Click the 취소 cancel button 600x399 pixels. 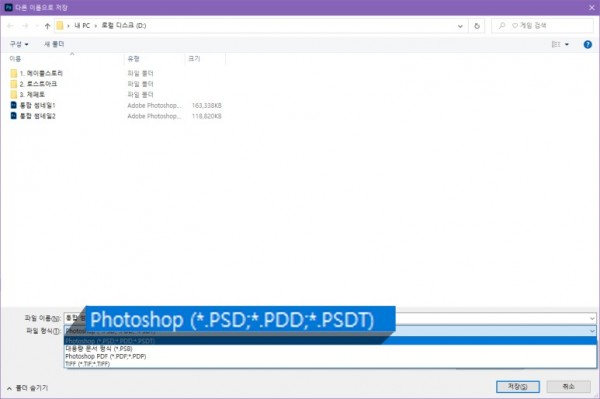(568, 387)
